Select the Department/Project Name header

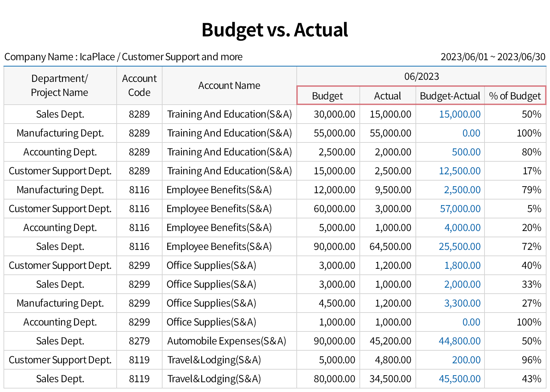coord(60,85)
